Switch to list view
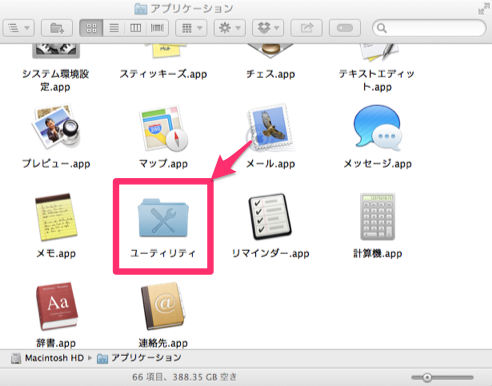 (x=114, y=28)
